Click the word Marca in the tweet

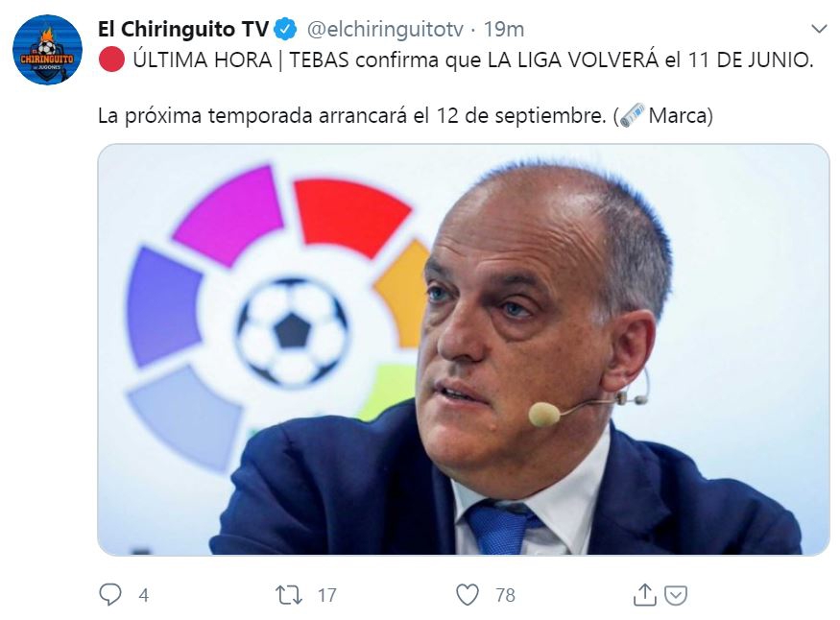678,115
